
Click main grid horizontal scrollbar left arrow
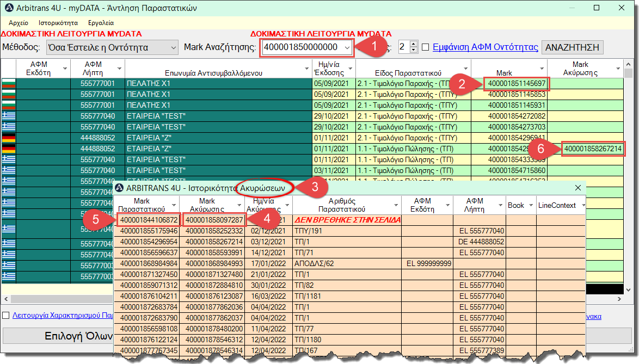(x=5, y=299)
